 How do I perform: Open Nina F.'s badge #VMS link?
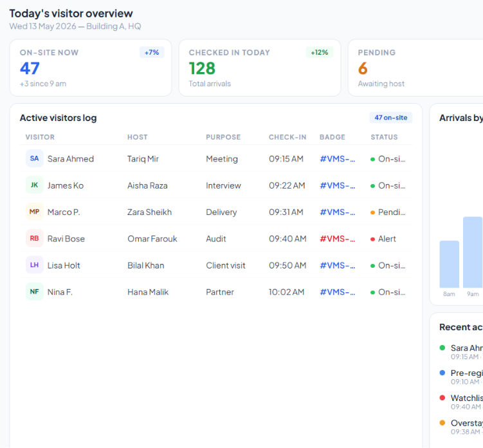337,292
